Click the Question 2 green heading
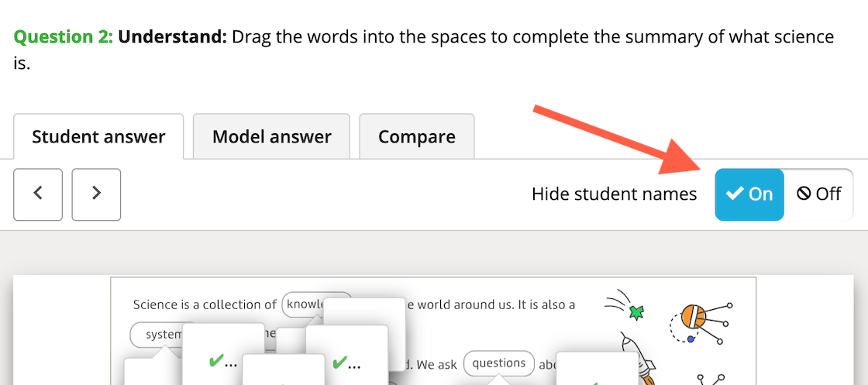868x385 pixels. 64,37
